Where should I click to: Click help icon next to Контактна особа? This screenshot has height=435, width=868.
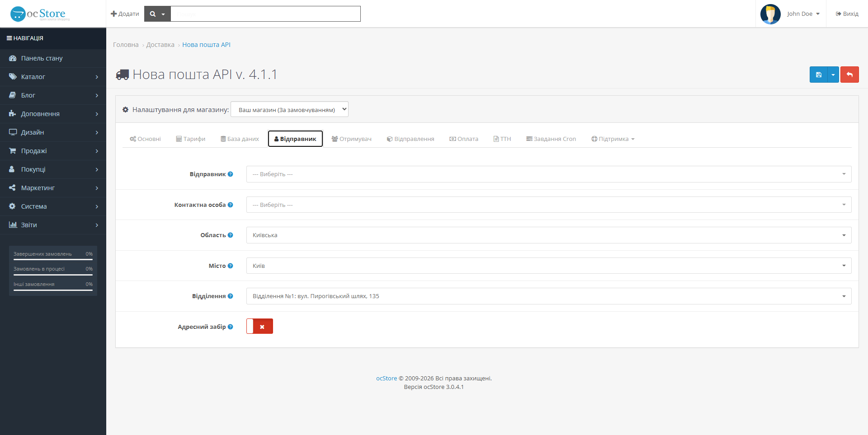[x=231, y=205]
